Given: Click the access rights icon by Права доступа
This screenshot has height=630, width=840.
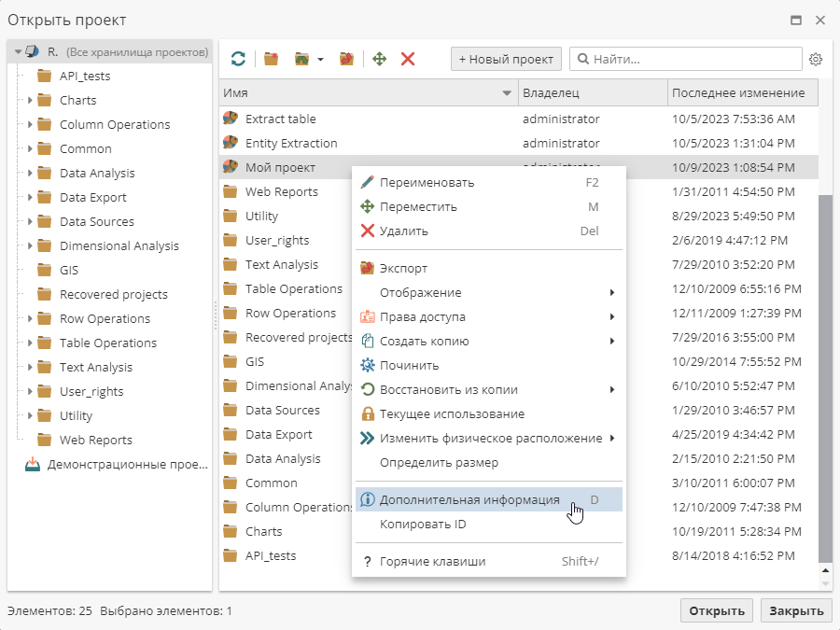Looking at the screenshot, I should [x=367, y=316].
